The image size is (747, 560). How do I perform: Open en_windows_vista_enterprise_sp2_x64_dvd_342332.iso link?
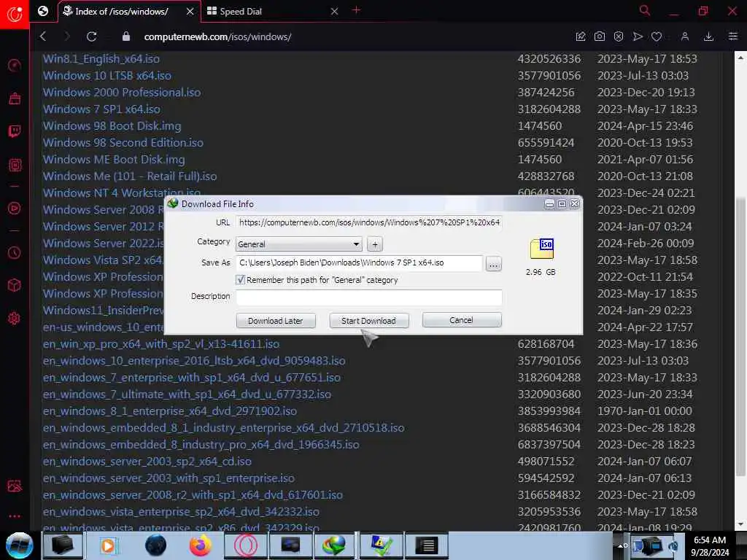pyautogui.click(x=181, y=512)
